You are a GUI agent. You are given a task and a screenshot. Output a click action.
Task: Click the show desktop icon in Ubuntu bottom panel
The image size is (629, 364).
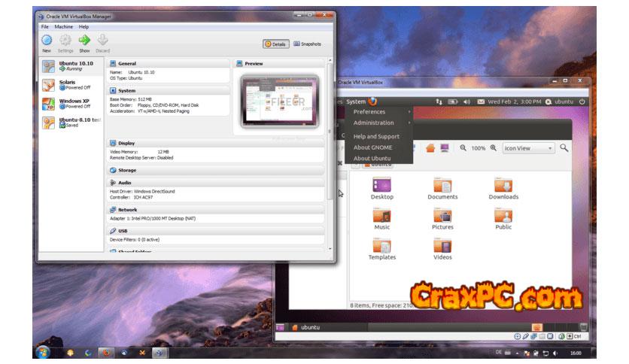coord(280,327)
